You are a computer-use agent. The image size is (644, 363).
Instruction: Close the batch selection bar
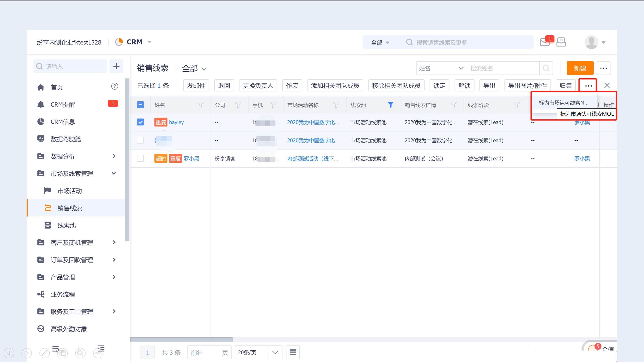607,86
